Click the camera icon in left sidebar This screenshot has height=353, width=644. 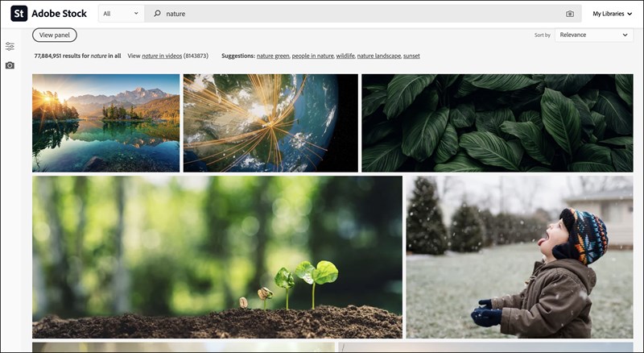click(x=10, y=65)
